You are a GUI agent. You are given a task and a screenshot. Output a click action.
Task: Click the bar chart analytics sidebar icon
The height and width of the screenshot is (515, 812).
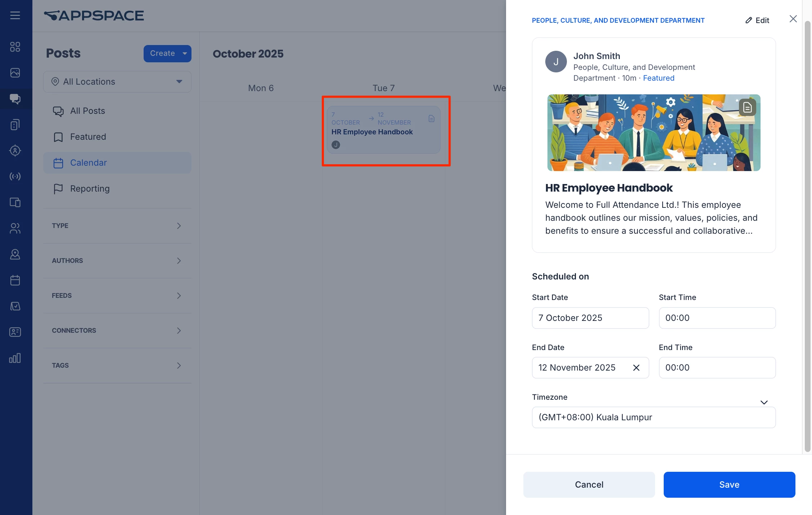pos(15,358)
